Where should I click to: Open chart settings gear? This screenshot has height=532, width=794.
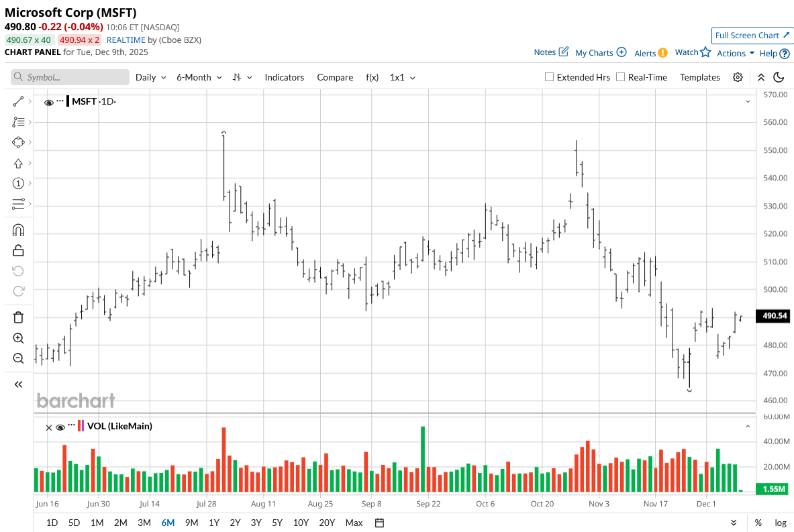point(738,77)
